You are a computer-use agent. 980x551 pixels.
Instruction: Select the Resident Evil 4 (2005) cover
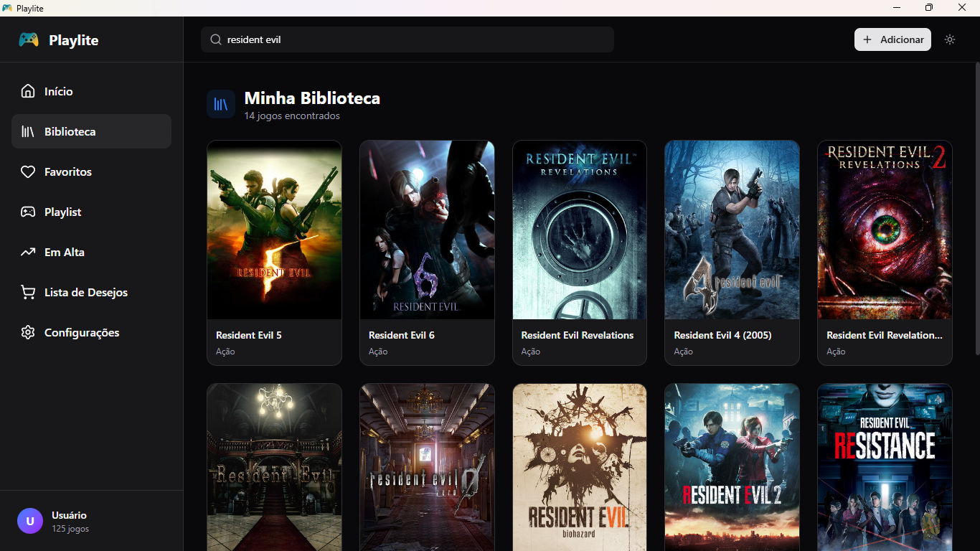pyautogui.click(x=732, y=230)
